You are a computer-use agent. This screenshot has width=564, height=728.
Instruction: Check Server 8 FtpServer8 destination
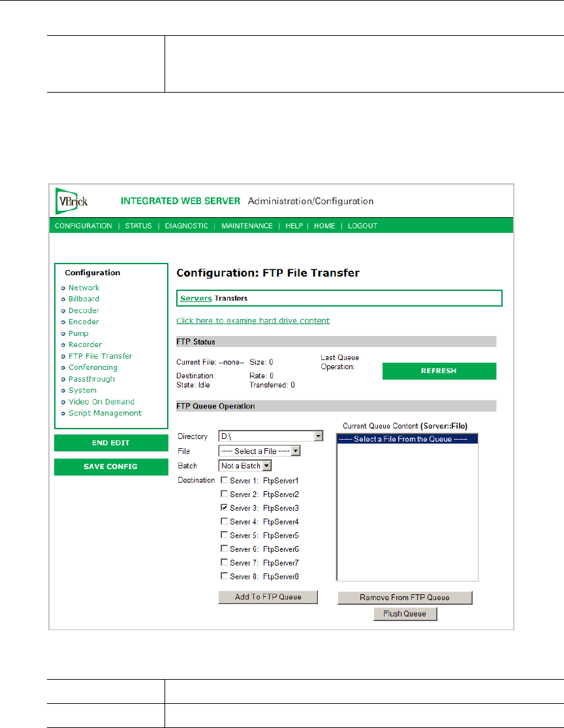point(225,576)
